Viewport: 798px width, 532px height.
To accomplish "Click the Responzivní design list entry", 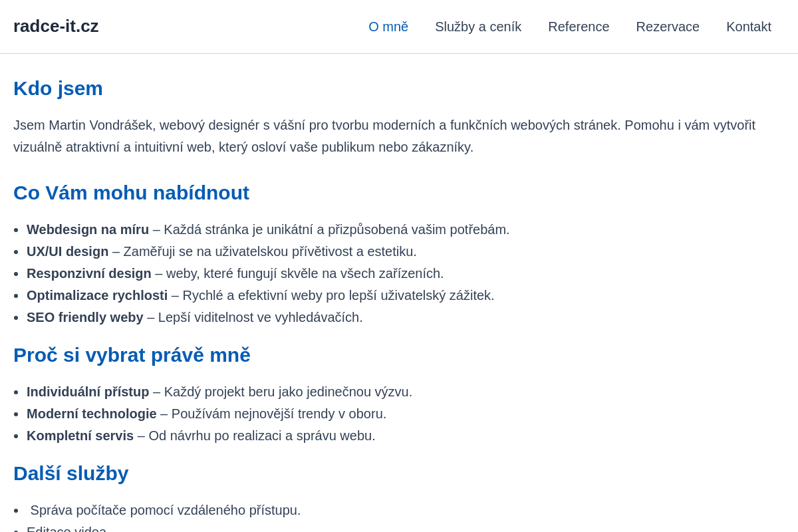I will (235, 273).
